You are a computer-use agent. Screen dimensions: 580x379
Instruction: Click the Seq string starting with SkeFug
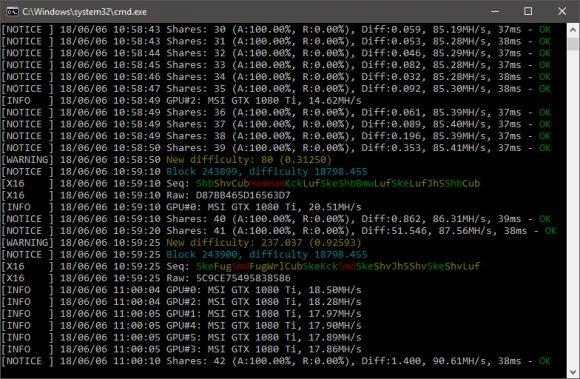pyautogui.click(x=338, y=266)
